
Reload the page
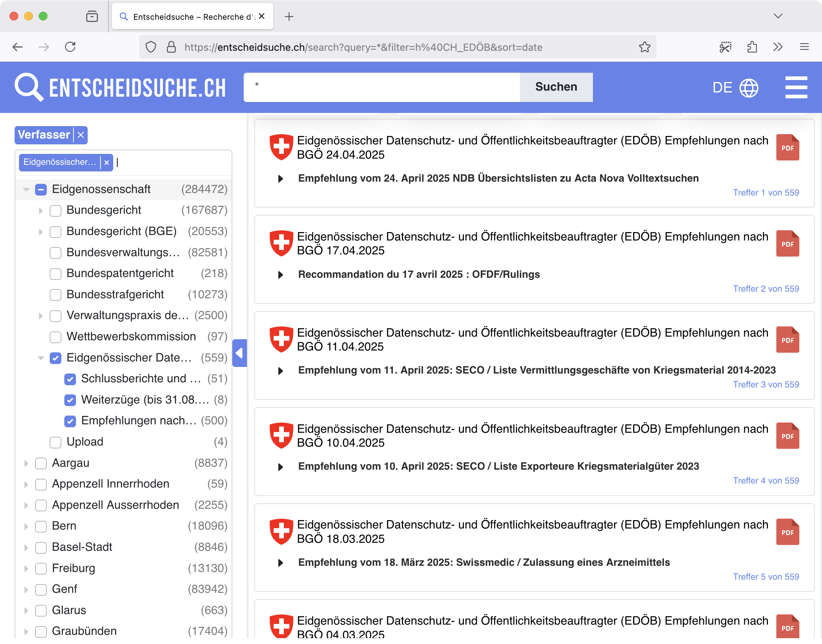71,47
